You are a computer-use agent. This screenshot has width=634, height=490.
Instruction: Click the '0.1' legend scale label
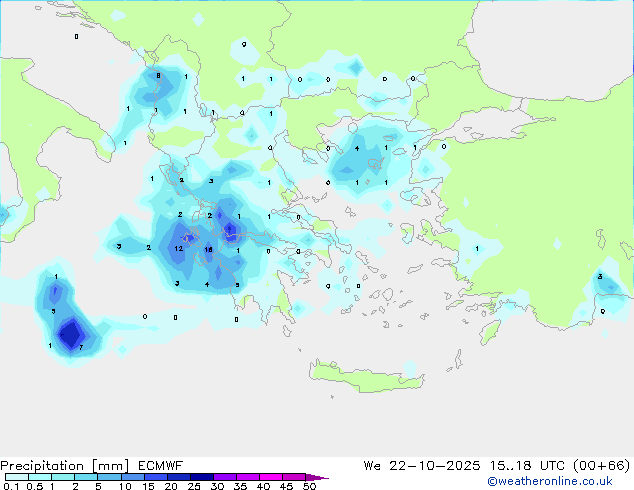coord(11,486)
